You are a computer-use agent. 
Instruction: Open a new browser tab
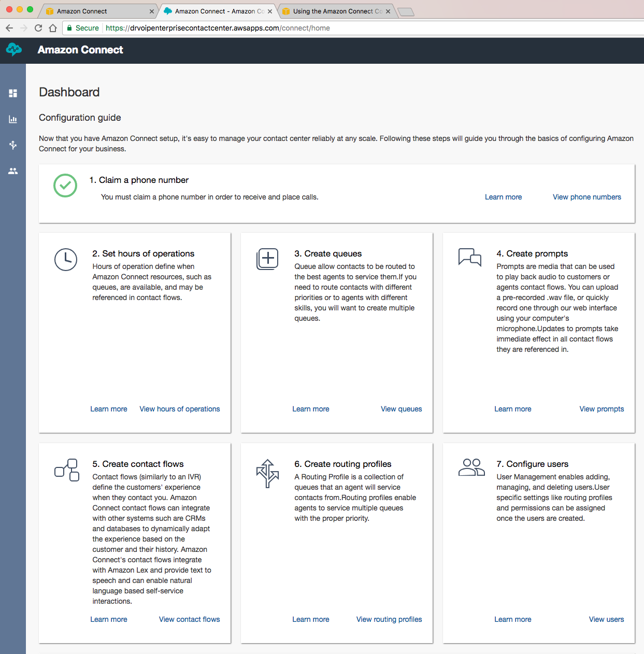(406, 11)
